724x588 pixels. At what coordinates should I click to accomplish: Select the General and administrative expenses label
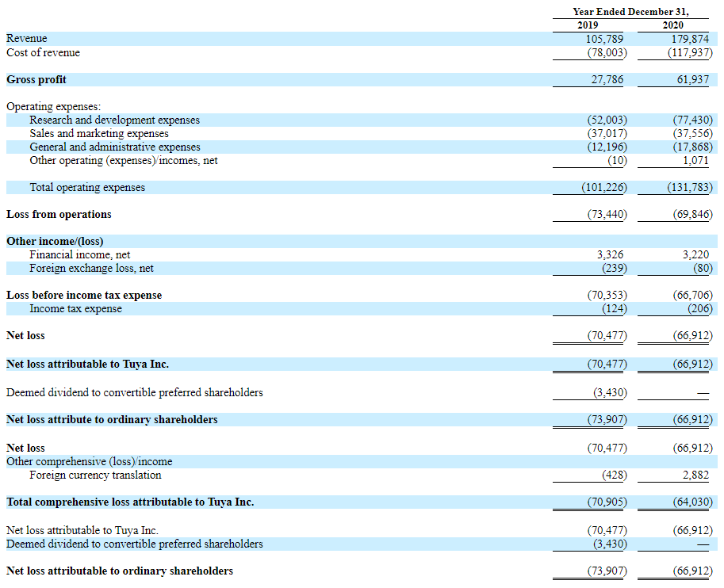115,147
